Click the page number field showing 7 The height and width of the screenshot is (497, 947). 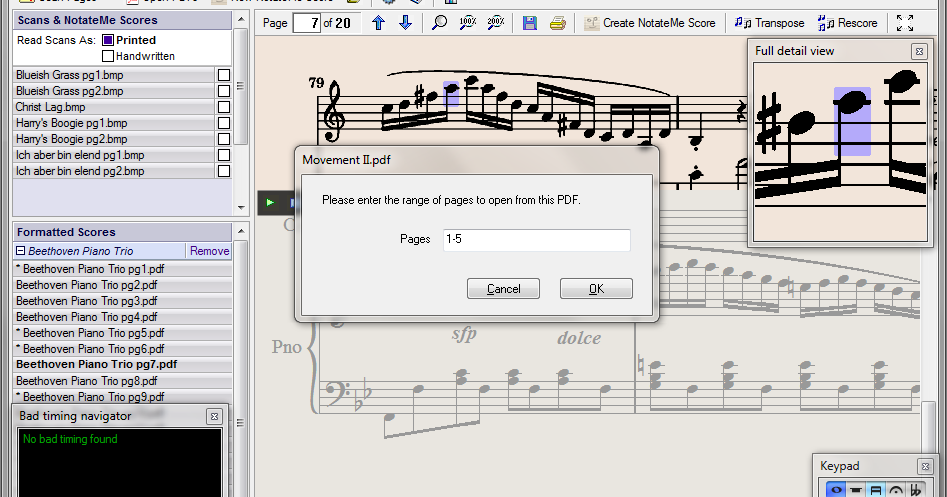(307, 23)
